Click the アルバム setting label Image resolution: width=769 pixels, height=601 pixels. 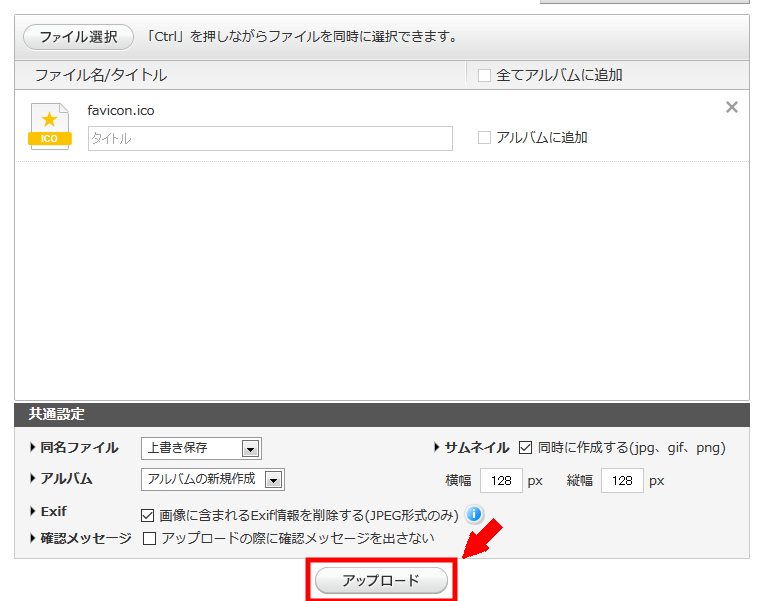tap(66, 478)
